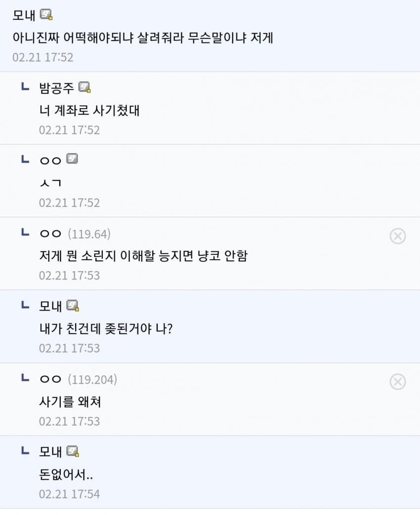Click nickname ㅇㅇ (119.204)
The height and width of the screenshot is (515, 420).
(x=50, y=380)
